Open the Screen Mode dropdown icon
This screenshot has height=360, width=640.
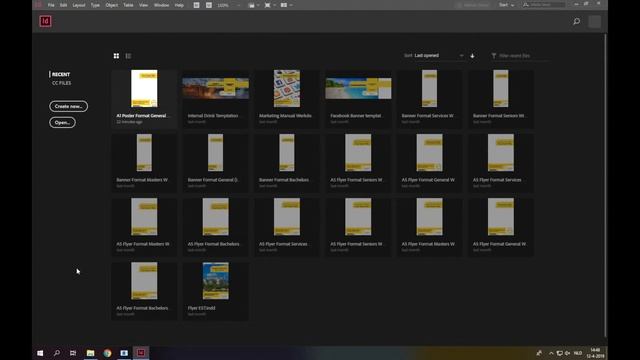[269, 5]
